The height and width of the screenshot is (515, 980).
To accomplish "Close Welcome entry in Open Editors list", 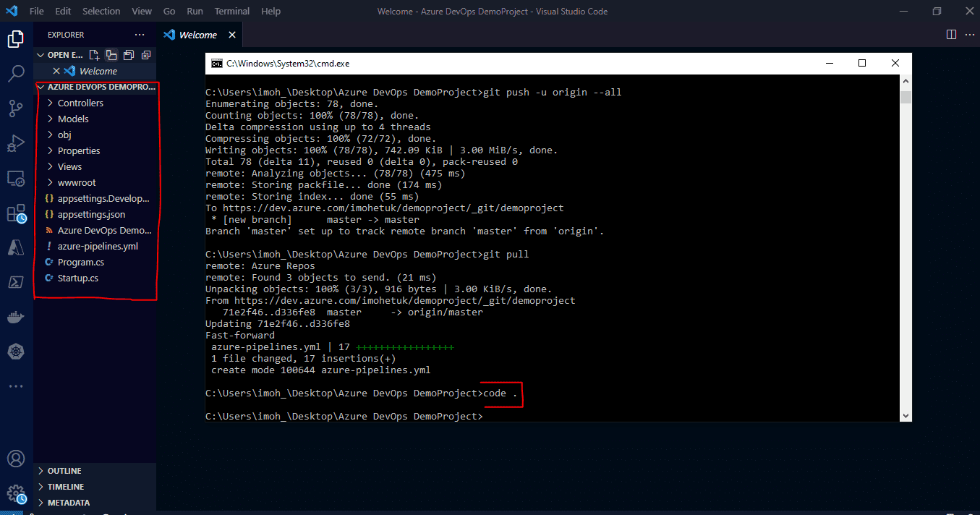I will (57, 71).
